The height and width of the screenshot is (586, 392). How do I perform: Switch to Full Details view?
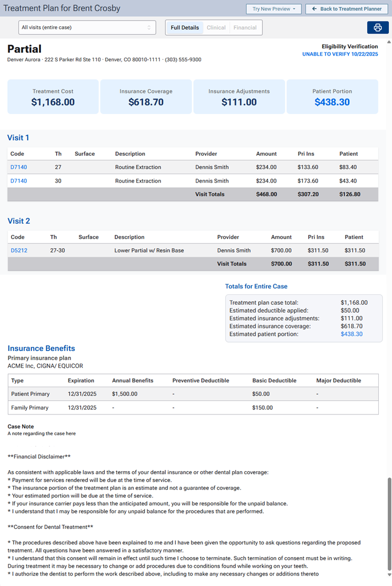185,28
